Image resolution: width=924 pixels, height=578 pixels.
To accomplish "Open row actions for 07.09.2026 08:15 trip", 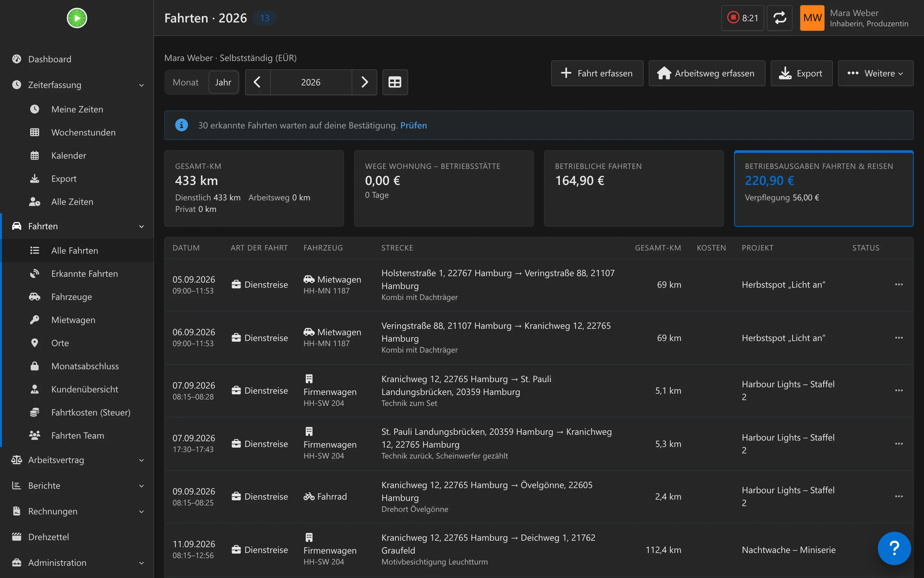I will point(899,390).
